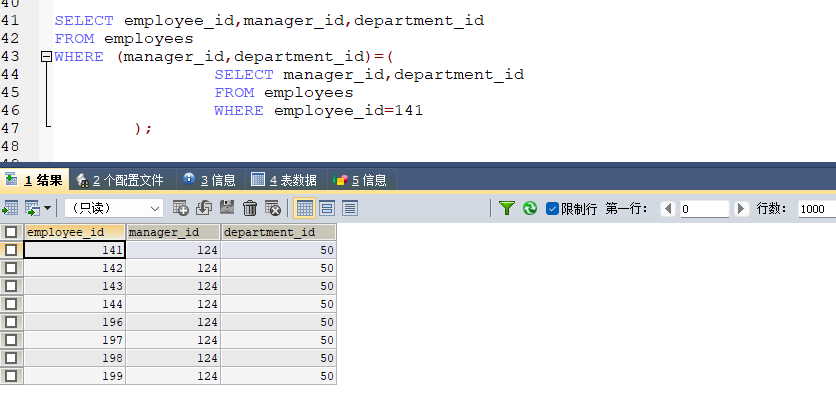This screenshot has width=836, height=397.
Task: Select the employee_id cell 197
Action: coord(75,340)
